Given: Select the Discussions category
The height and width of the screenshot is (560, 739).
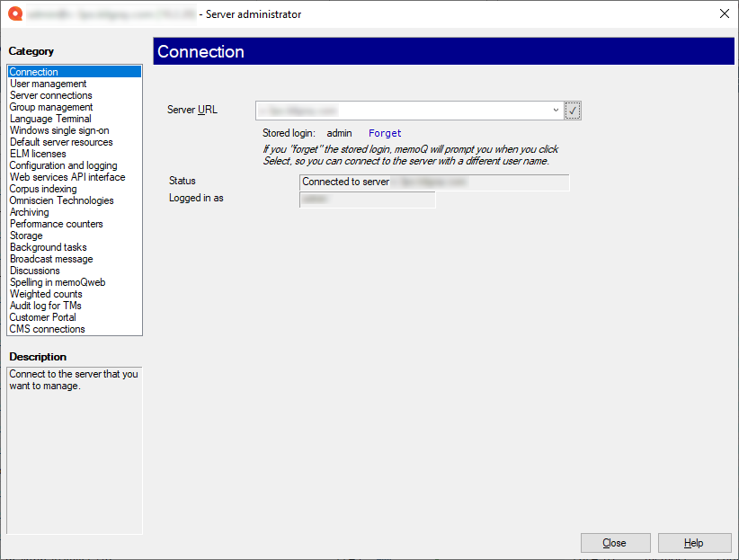Looking at the screenshot, I should coord(75,271).
